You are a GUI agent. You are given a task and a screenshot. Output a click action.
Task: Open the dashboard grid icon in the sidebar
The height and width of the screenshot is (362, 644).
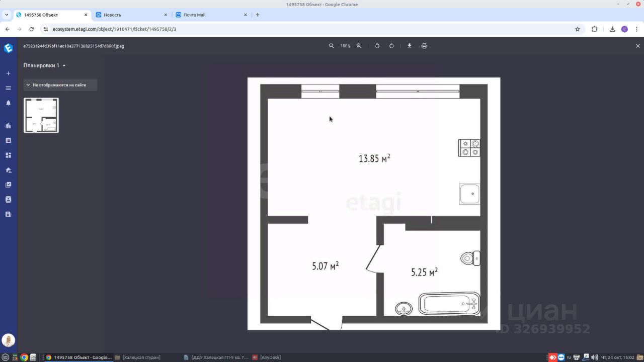(8, 155)
